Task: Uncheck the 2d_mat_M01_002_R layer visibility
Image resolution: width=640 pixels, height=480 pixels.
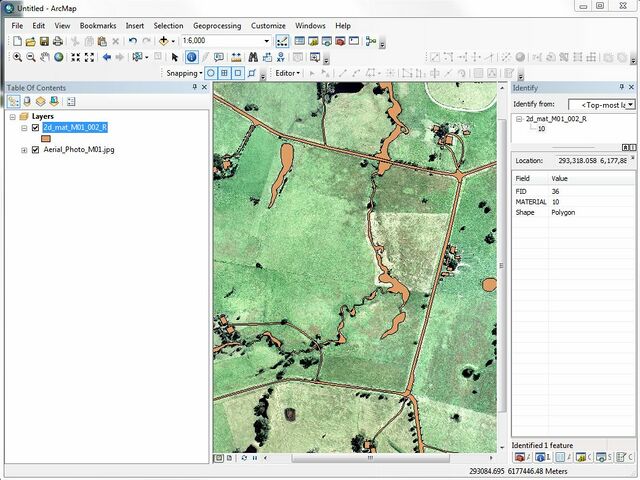Action: point(35,128)
